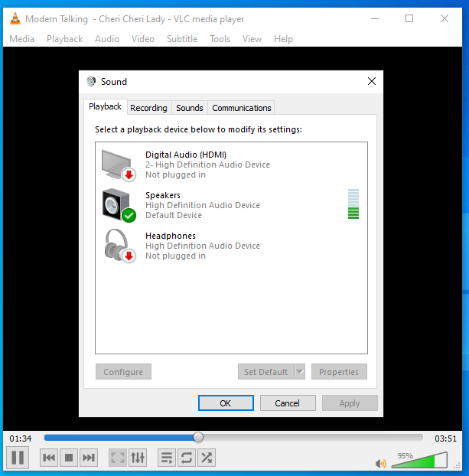Open device Properties button
The height and width of the screenshot is (476, 469).
339,372
